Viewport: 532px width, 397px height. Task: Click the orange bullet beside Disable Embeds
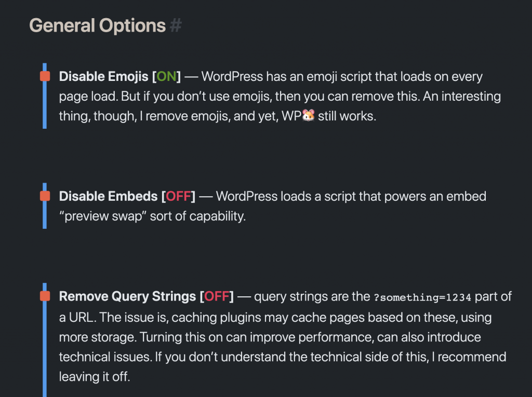[x=45, y=196]
